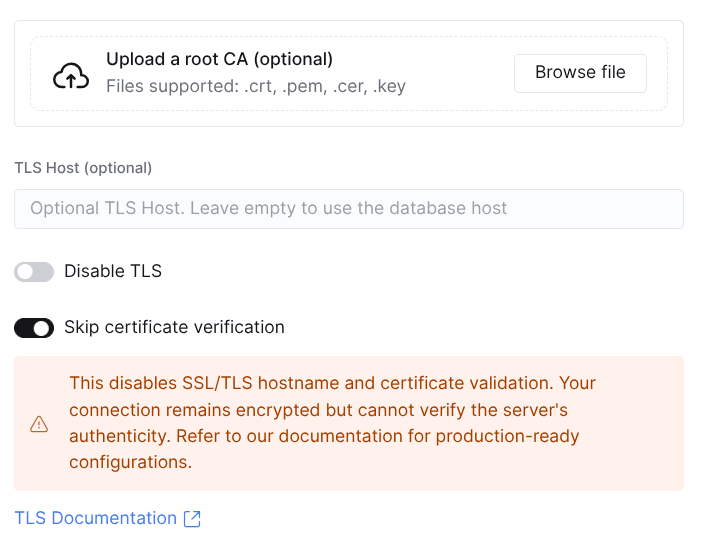Open the Browse file picker button

tap(580, 73)
